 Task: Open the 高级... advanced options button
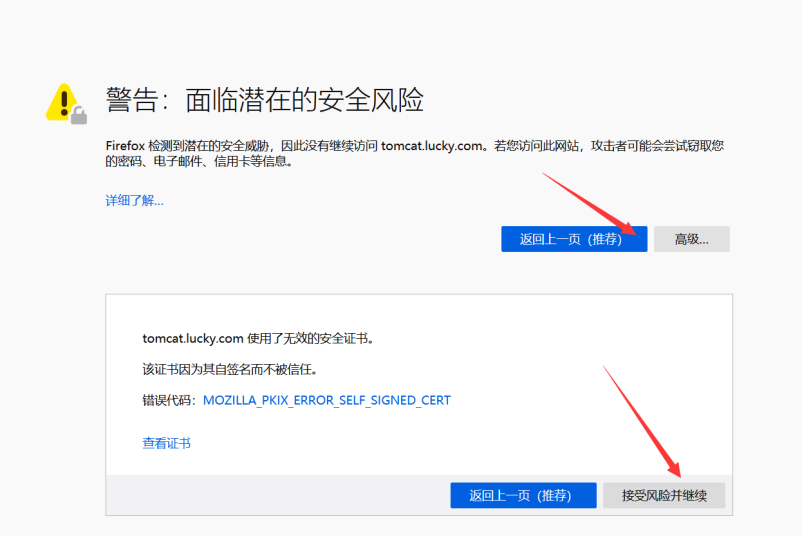(x=692, y=239)
